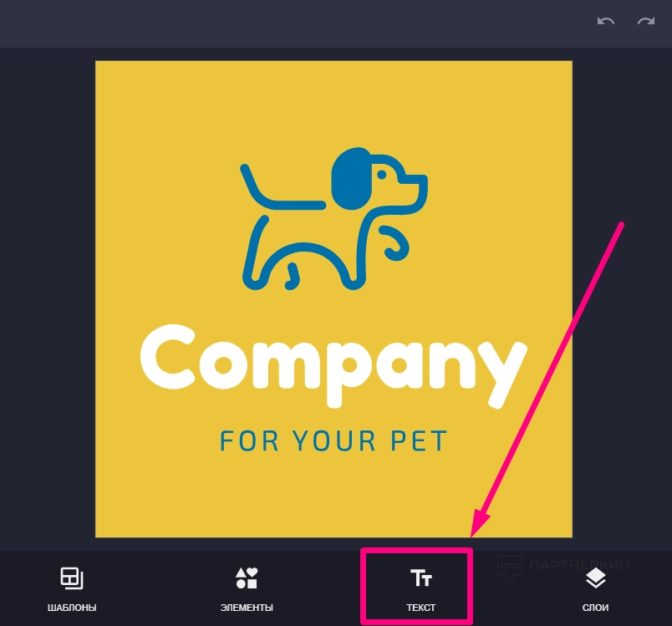
Task: Open the Элементы shapes icon
Action: pyautogui.click(x=247, y=578)
